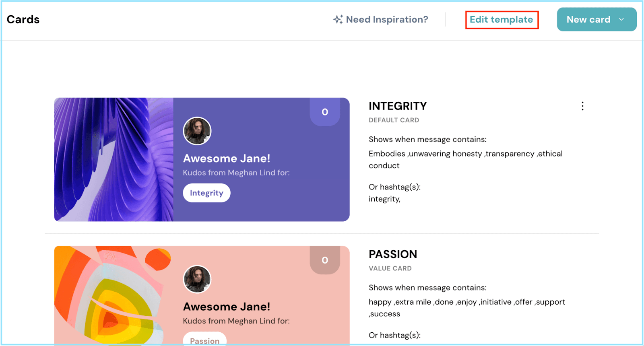
Task: Click the Edit template link
Action: pos(502,20)
